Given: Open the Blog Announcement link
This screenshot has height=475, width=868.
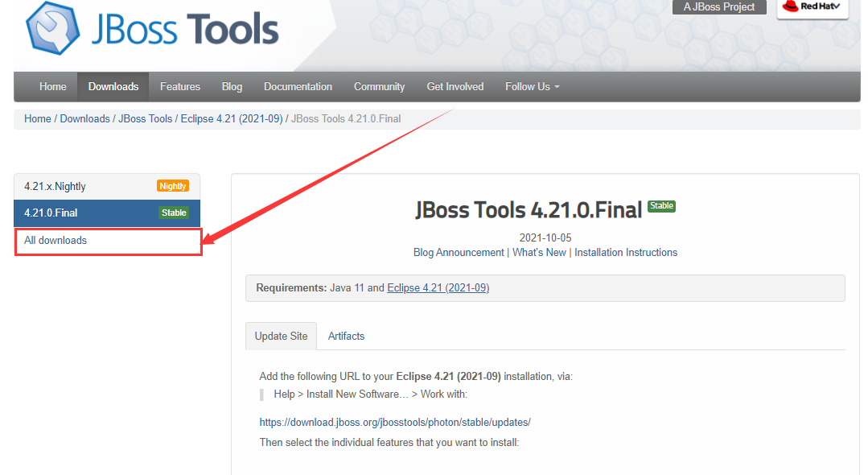Looking at the screenshot, I should [x=459, y=253].
